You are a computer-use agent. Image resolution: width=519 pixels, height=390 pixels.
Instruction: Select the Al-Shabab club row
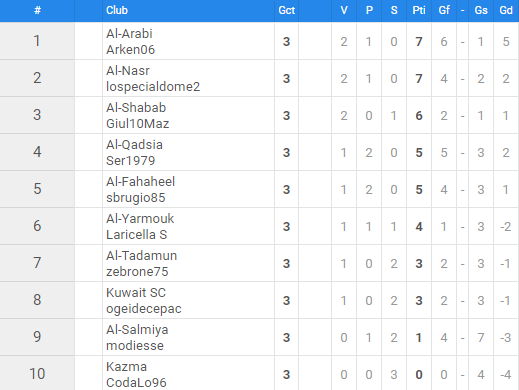pyautogui.click(x=259, y=115)
